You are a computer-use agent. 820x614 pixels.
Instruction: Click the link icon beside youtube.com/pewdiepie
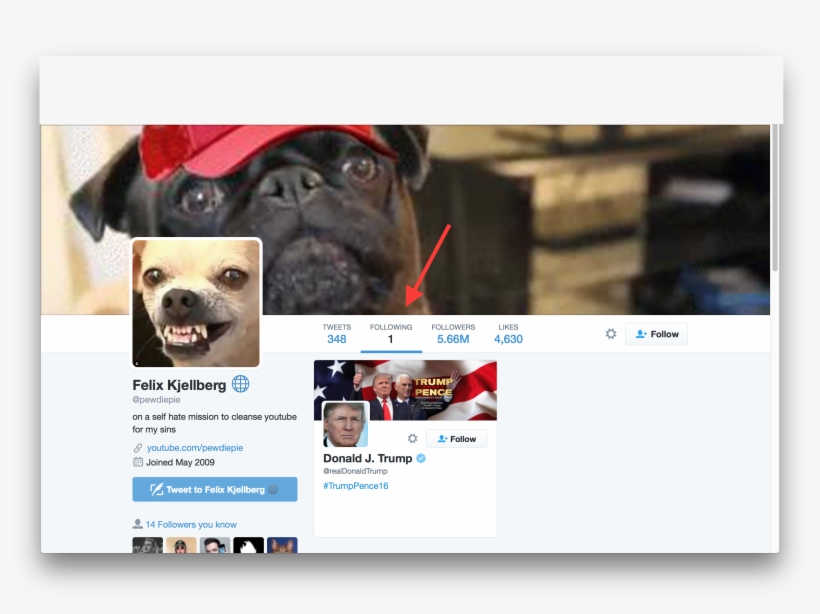pos(138,448)
